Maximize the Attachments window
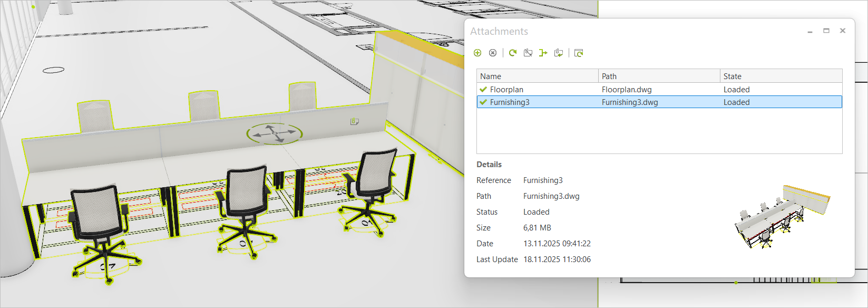Screen dimensions: 868x308 click(x=826, y=31)
